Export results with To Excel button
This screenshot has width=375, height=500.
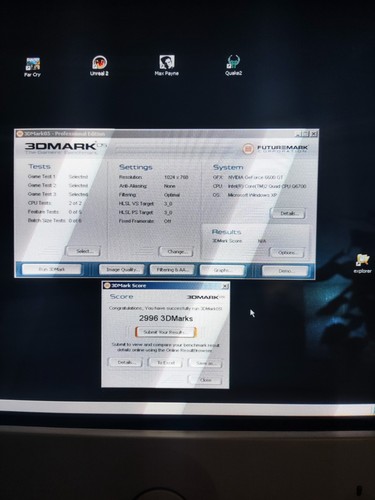tap(165, 363)
